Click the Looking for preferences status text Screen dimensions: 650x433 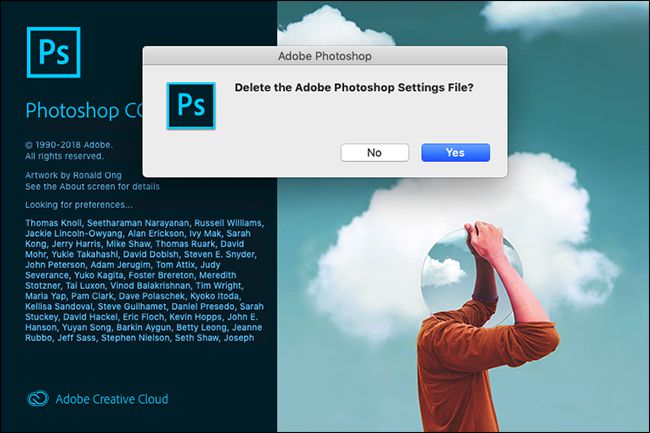click(x=79, y=205)
